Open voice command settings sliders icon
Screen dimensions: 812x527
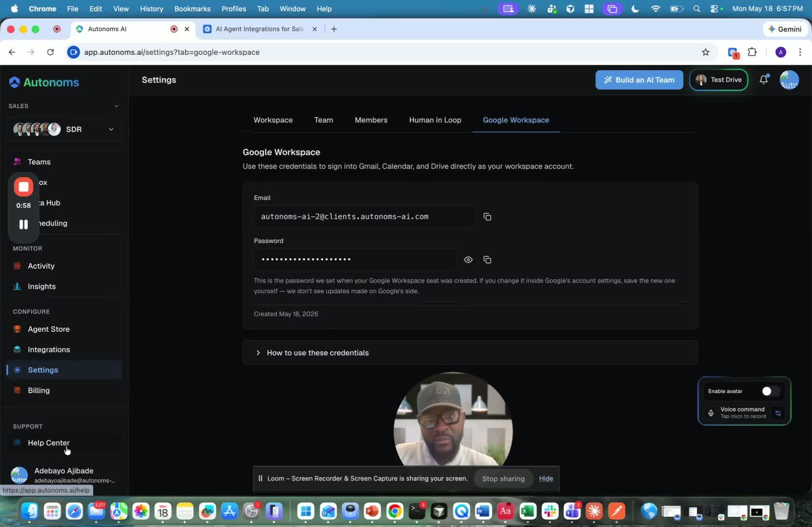pyautogui.click(x=778, y=413)
